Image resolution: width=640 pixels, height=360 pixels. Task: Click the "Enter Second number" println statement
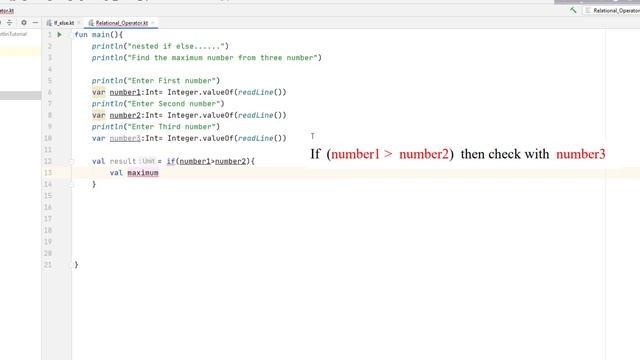pyautogui.click(x=158, y=104)
